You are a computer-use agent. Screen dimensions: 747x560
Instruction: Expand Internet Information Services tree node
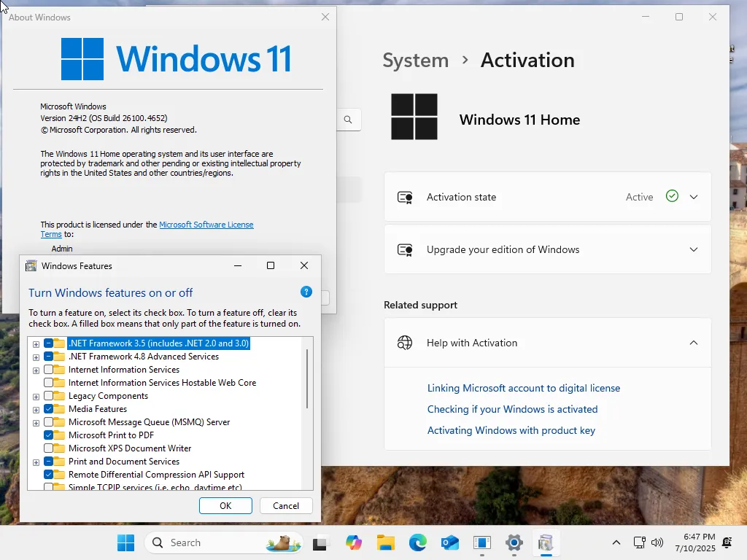(x=36, y=370)
